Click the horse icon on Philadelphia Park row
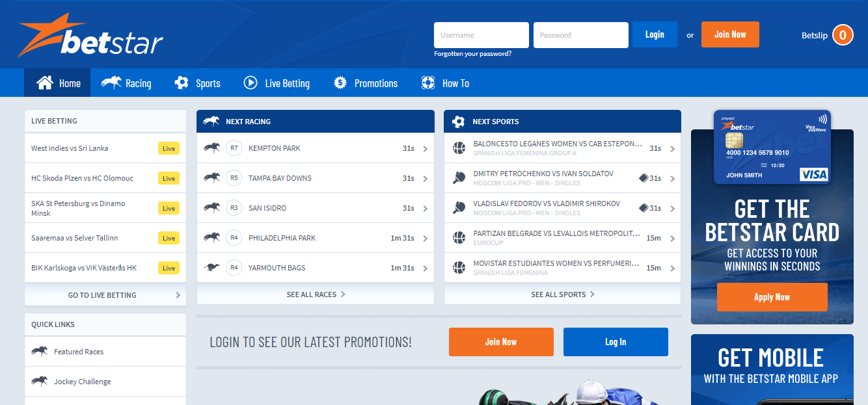This screenshot has width=868, height=405. coord(211,238)
